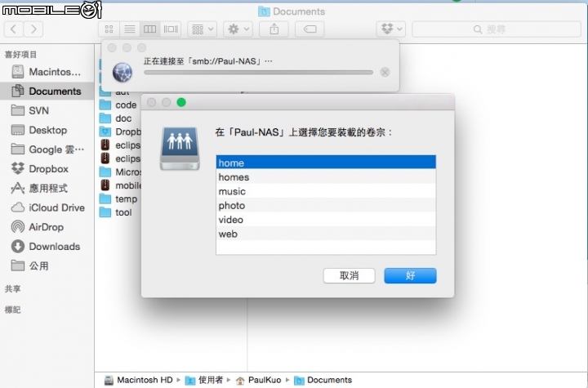Viewport: 588px width, 388px height.
Task: Select the photo volume
Action: tap(326, 206)
